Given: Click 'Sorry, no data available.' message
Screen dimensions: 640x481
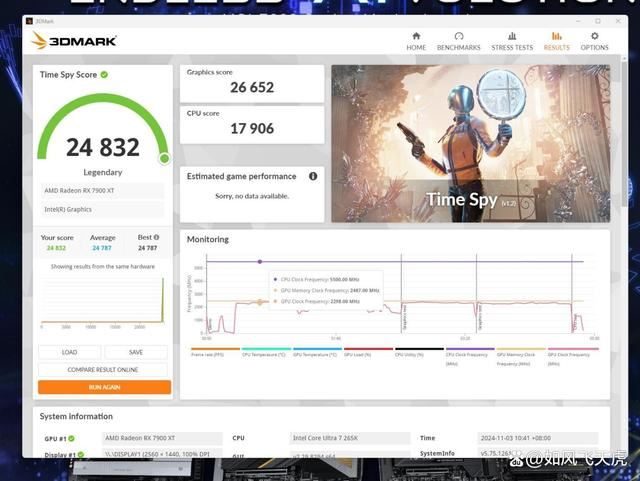Looking at the screenshot, I should [x=252, y=196].
